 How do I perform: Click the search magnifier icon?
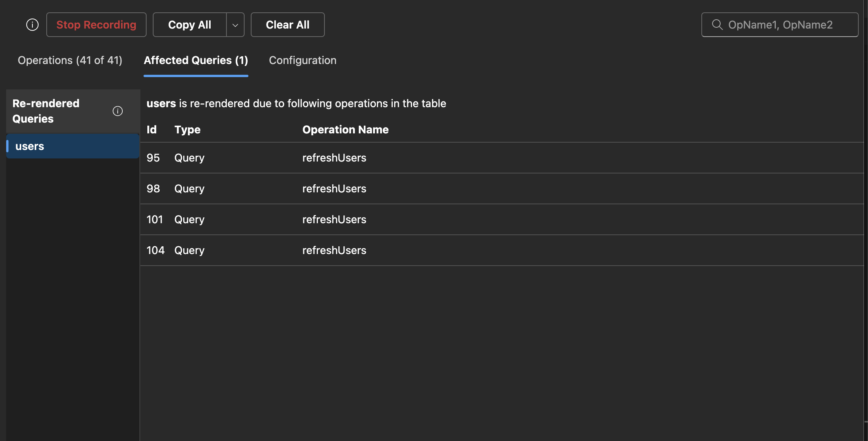click(x=717, y=25)
